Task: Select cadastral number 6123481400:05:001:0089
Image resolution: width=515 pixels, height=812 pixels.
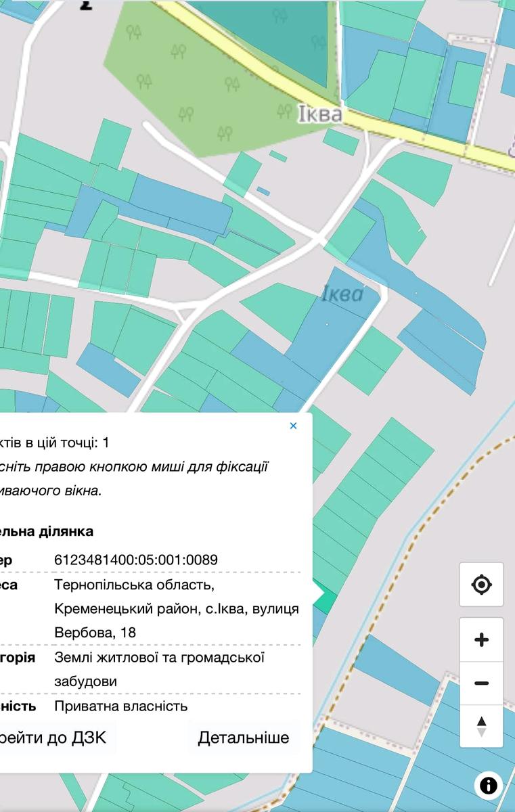Action: coord(135,560)
